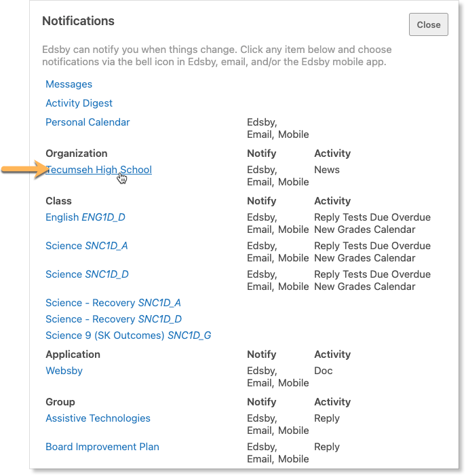Click the Class section heading

[x=58, y=201]
